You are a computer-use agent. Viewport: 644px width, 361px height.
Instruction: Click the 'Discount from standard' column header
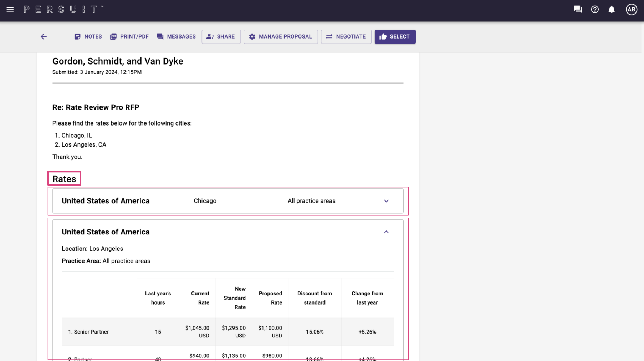coord(315,298)
